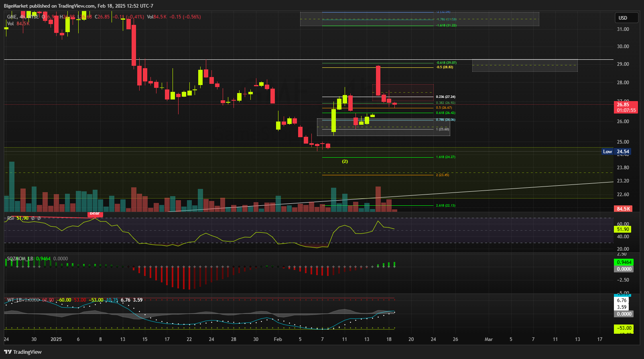
Task: Click the 31.00 price axis label
Action: [x=623, y=29]
